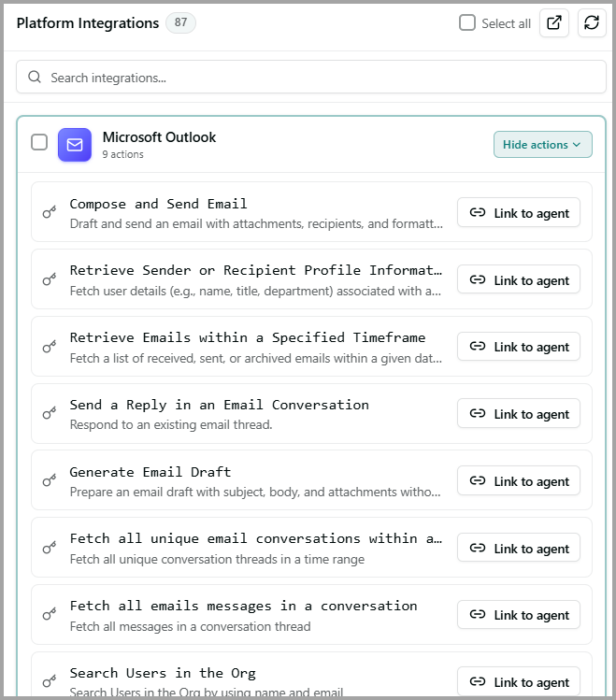Viewport: 616px width, 700px height.
Task: Click 'Generate Email Draft' action title
Action: [150, 472]
